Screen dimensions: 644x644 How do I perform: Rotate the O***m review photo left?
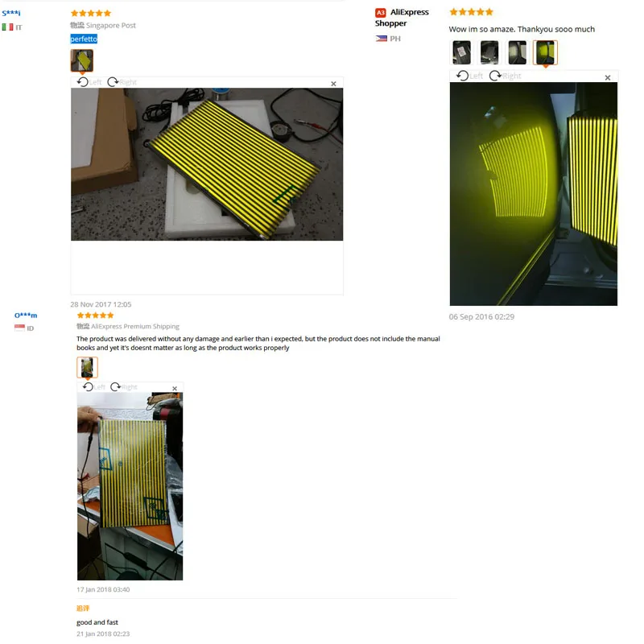93,387
